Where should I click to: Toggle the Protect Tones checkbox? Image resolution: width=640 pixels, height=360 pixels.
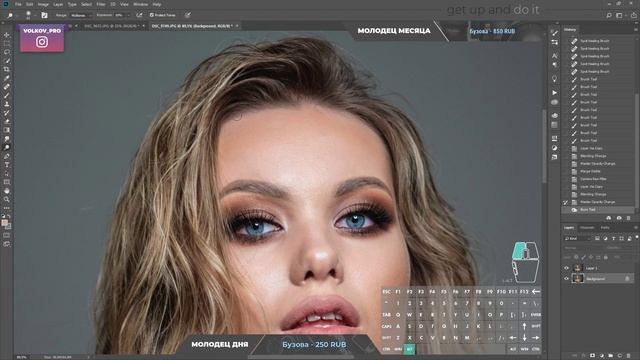(x=151, y=15)
